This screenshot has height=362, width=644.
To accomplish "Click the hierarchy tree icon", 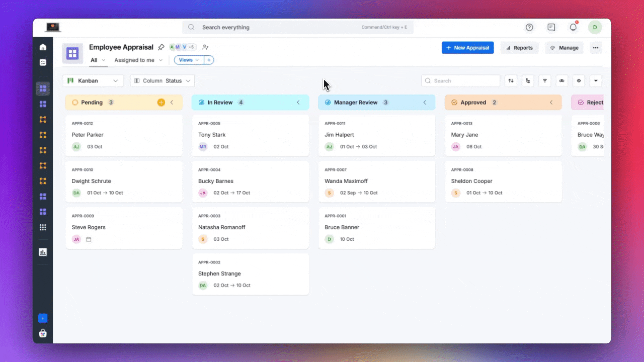I will click(x=528, y=80).
